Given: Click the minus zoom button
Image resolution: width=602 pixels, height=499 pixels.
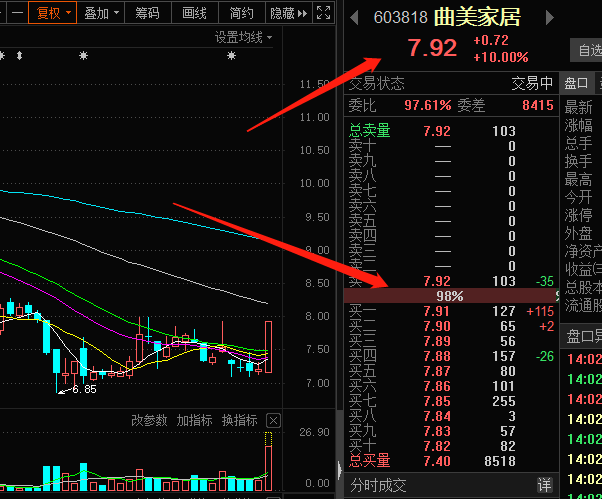Looking at the screenshot, I should click(17, 13).
